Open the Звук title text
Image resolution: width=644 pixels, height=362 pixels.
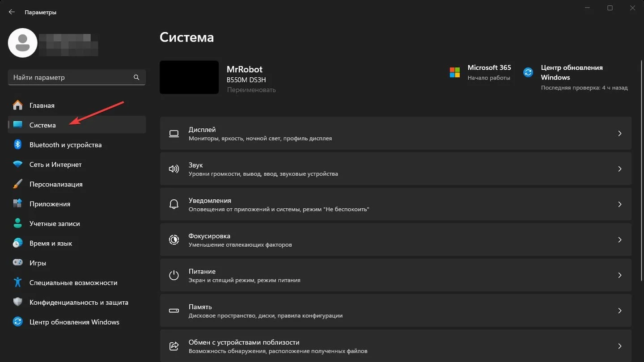click(196, 165)
